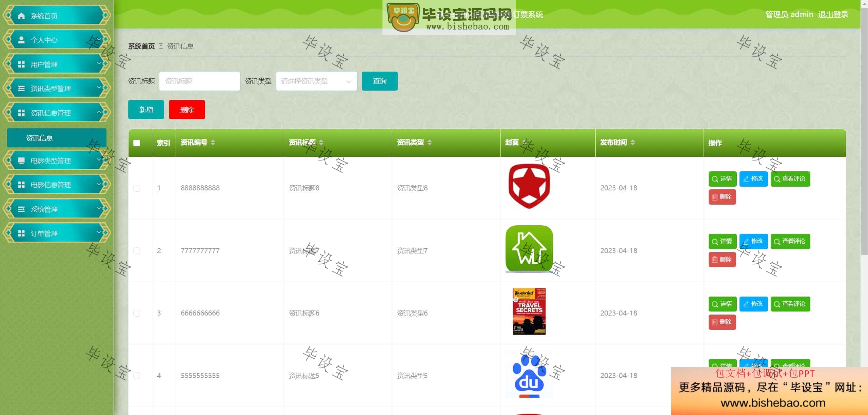This screenshot has height=415, width=868.
Task: Open the green house cover thumbnail
Action: (x=529, y=249)
